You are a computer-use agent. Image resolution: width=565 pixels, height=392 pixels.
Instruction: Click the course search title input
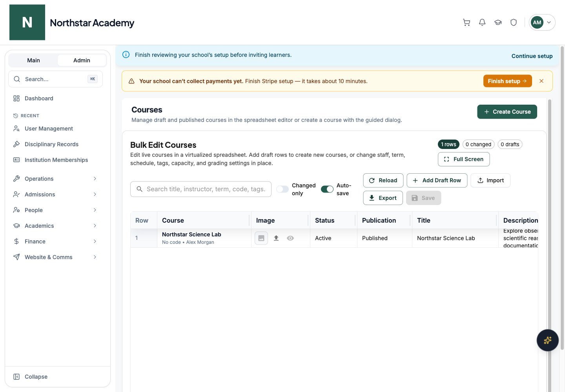(x=201, y=189)
